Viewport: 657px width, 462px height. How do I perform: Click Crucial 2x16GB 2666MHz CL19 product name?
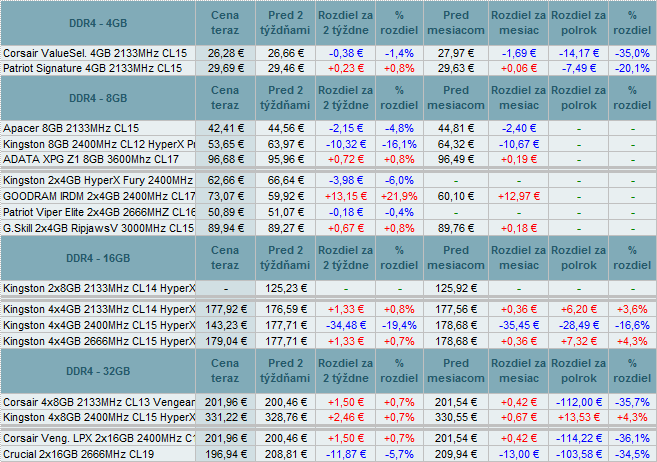(78, 454)
